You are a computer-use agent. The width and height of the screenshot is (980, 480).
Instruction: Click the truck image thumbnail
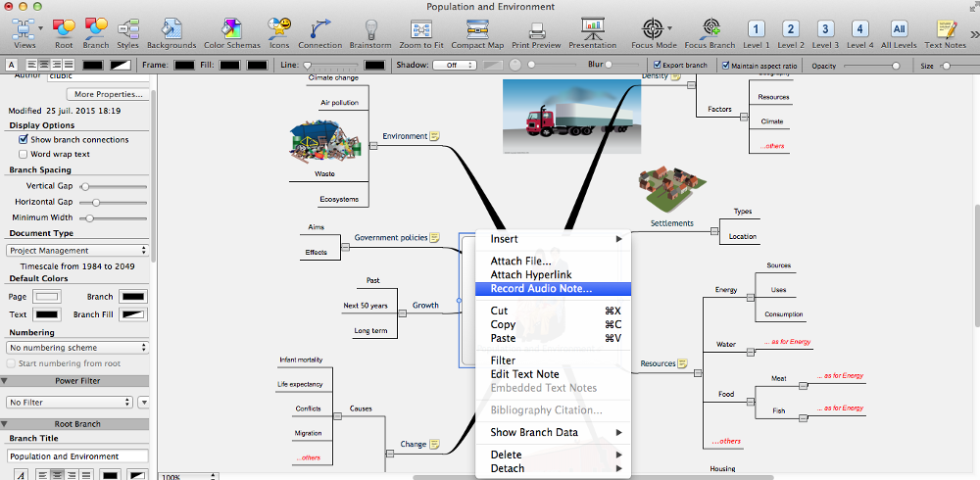tap(572, 117)
